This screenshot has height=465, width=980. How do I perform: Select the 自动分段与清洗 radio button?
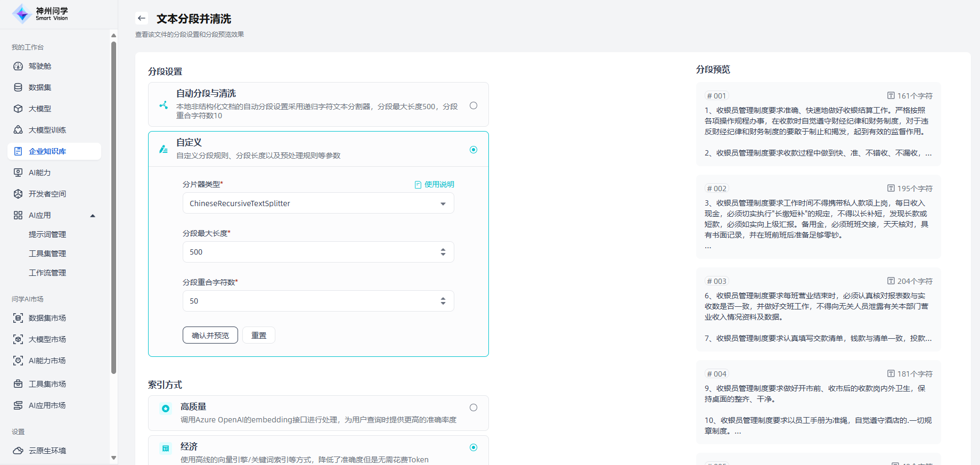[473, 105]
